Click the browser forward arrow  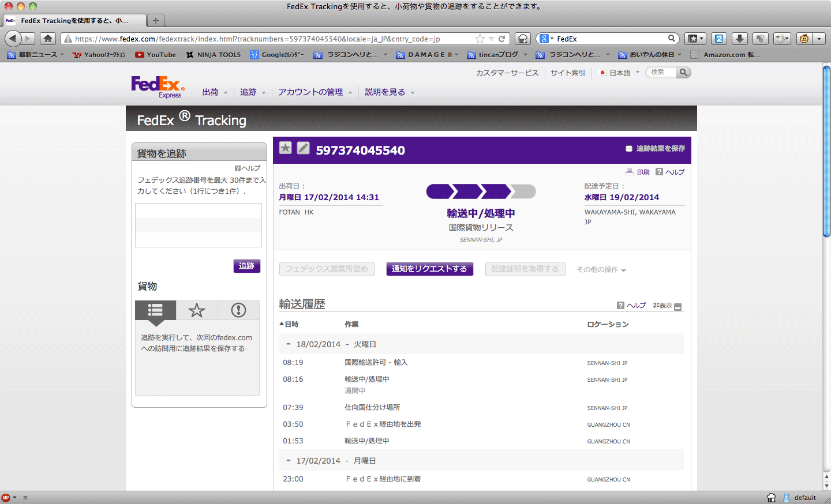[x=28, y=39]
